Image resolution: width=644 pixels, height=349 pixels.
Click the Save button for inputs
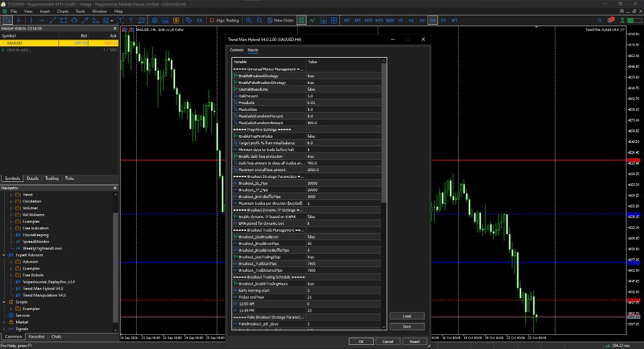point(407,326)
